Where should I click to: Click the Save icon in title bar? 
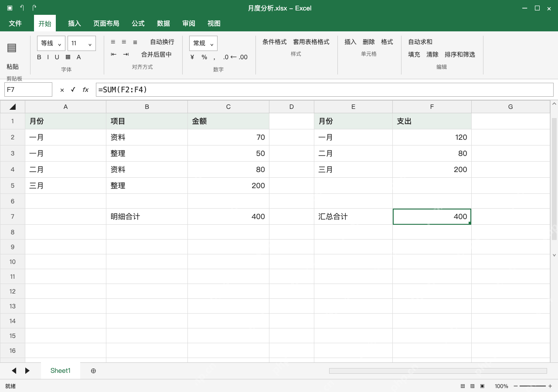pyautogui.click(x=10, y=8)
